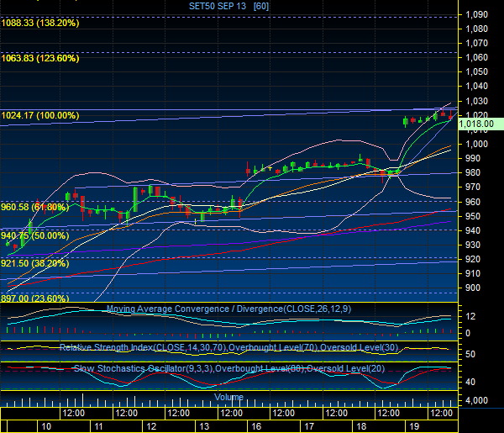
Task: Select the 897.00 (23.60%) retracement label
Action: coord(34,298)
